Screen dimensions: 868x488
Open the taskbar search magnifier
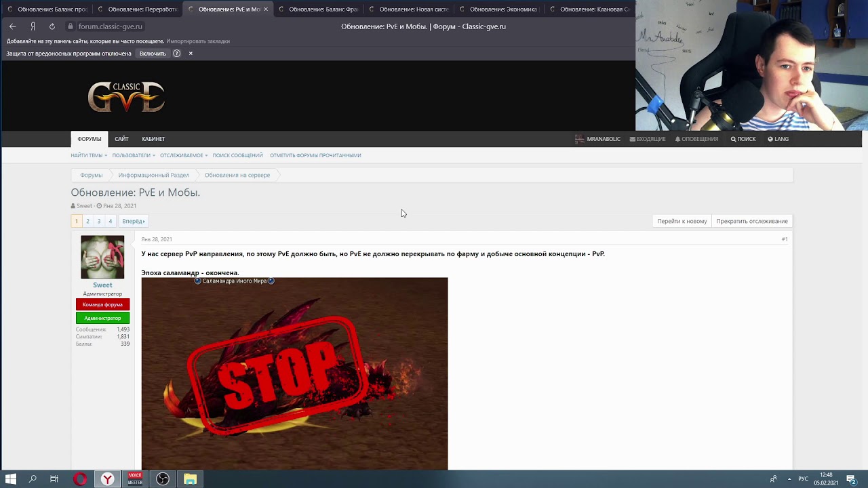tap(33, 479)
